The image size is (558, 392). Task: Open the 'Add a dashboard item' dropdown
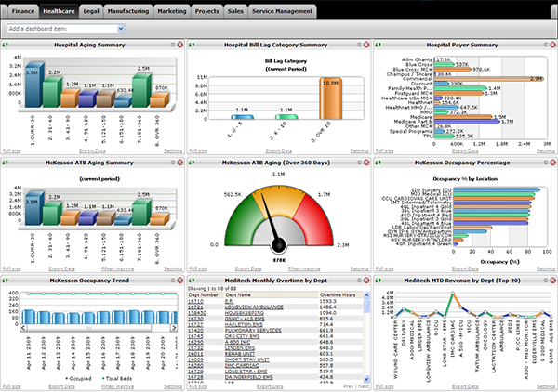tap(66, 29)
